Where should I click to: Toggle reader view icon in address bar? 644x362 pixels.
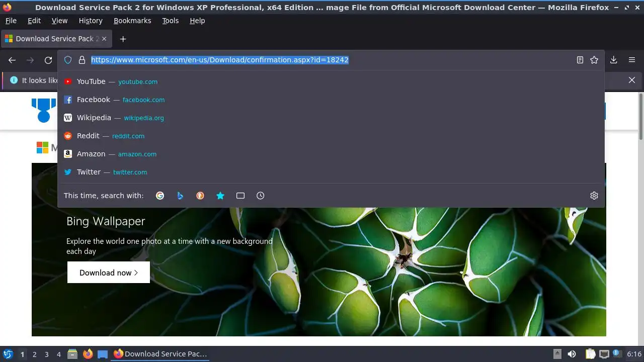pyautogui.click(x=580, y=60)
